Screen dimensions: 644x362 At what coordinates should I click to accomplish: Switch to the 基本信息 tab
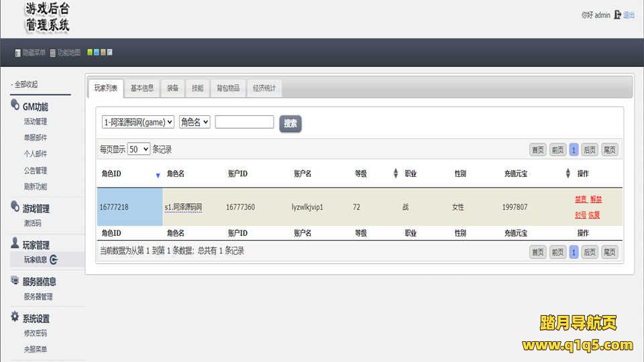tap(142, 88)
